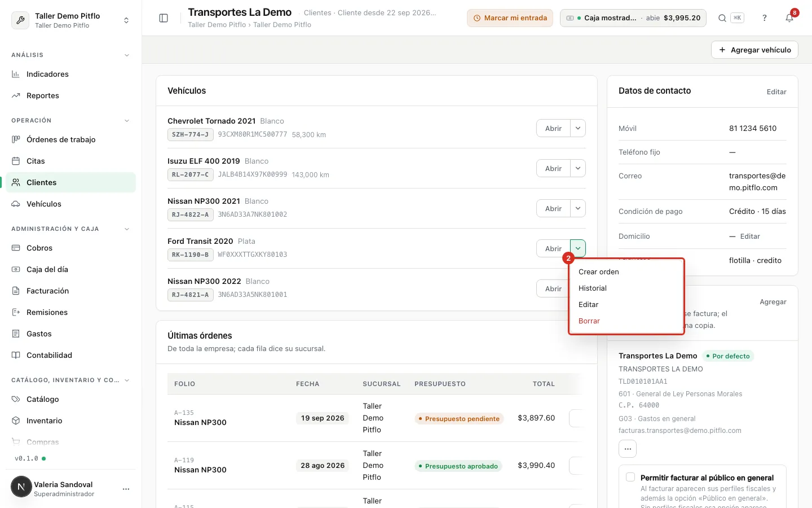This screenshot has height=508, width=812.
Task: Click the Facturación document icon
Action: pyautogui.click(x=16, y=291)
